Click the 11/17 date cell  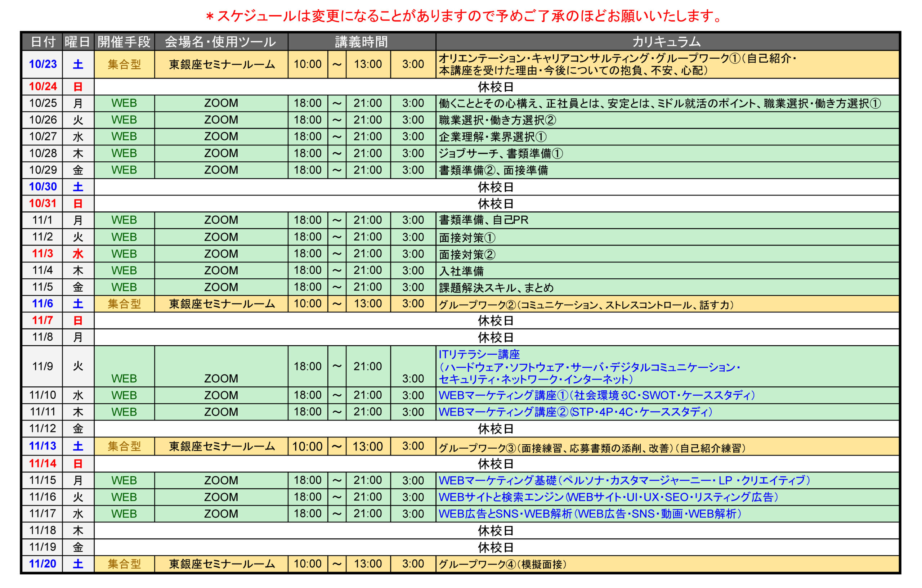[x=42, y=514]
